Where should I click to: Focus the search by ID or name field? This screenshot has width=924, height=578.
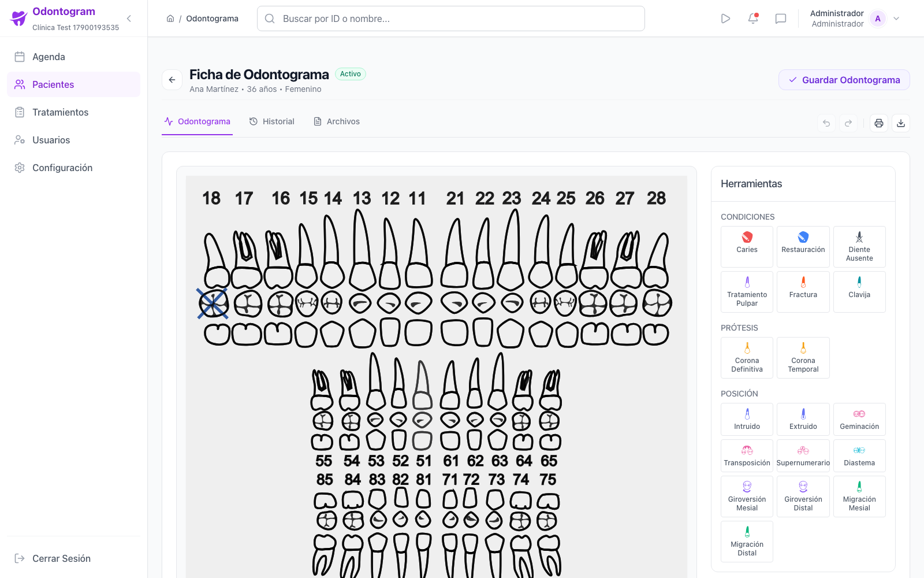(x=451, y=18)
